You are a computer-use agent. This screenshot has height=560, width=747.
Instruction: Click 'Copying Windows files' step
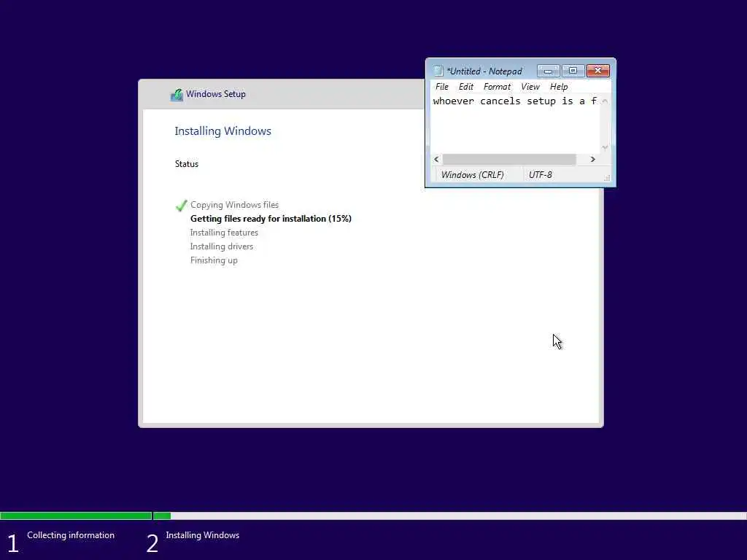234,205
